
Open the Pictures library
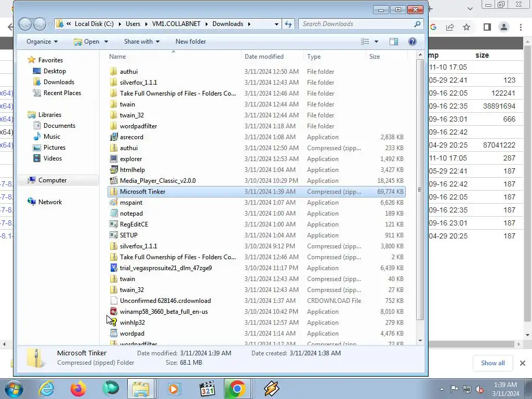tap(54, 148)
